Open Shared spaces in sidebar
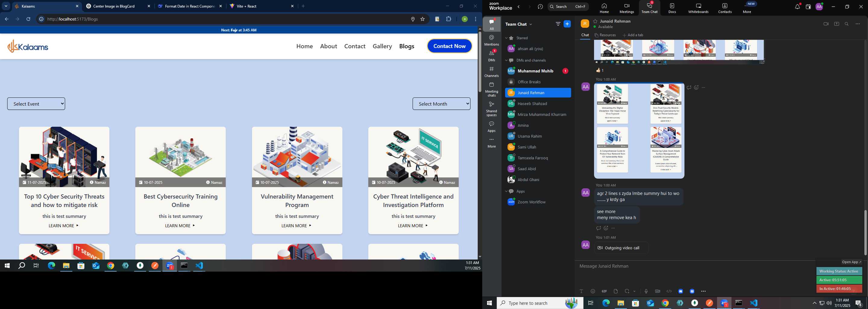The image size is (868, 309). [492, 109]
